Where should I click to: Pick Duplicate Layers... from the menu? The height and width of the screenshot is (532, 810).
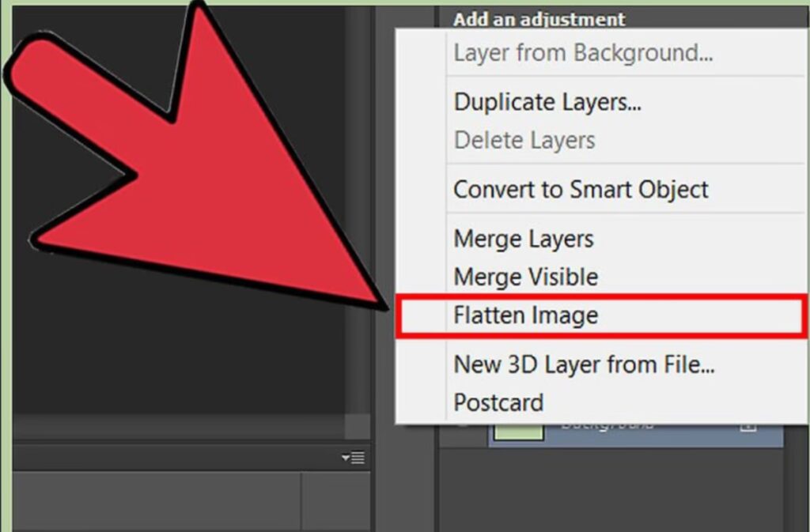pyautogui.click(x=547, y=102)
